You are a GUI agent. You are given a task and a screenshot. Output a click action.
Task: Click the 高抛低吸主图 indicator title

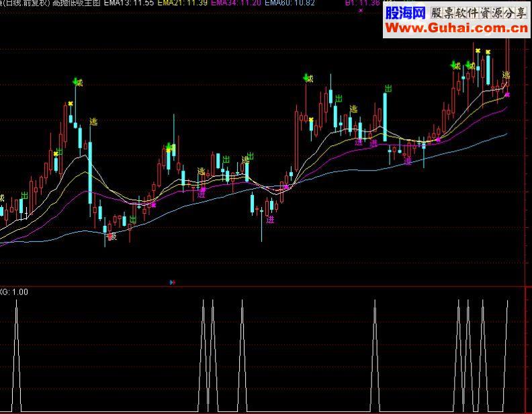click(x=77, y=3)
